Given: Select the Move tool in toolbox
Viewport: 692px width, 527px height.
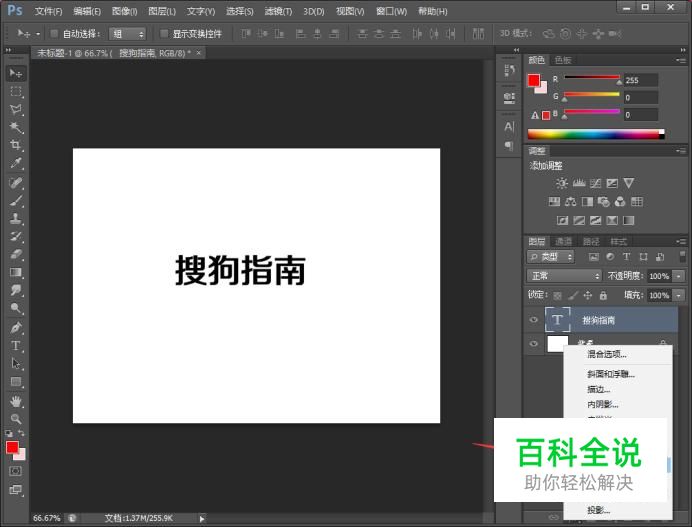Looking at the screenshot, I should (x=16, y=73).
